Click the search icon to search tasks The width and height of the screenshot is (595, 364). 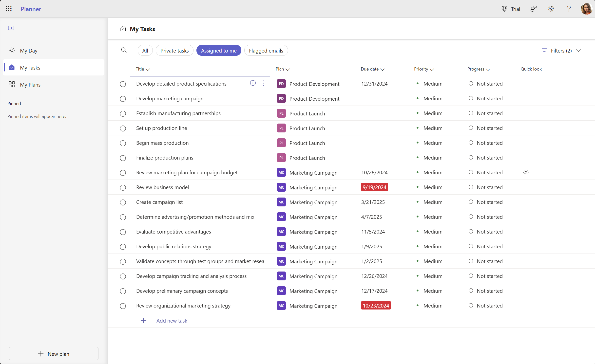[x=124, y=50]
